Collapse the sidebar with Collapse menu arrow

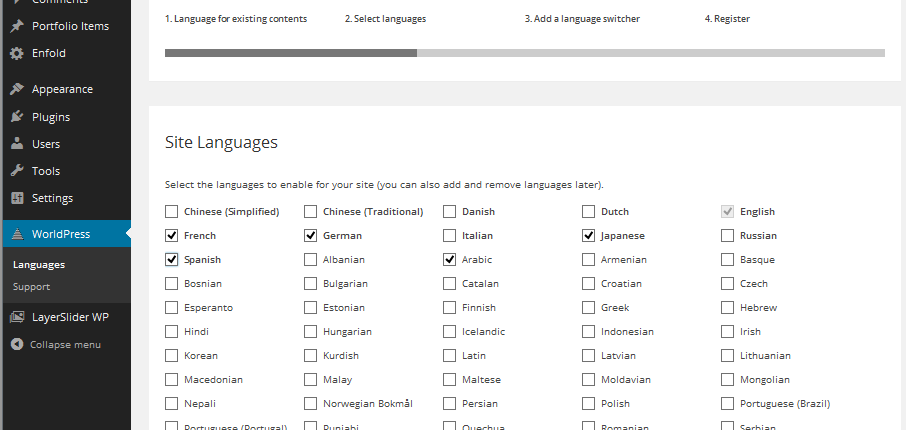tap(17, 344)
